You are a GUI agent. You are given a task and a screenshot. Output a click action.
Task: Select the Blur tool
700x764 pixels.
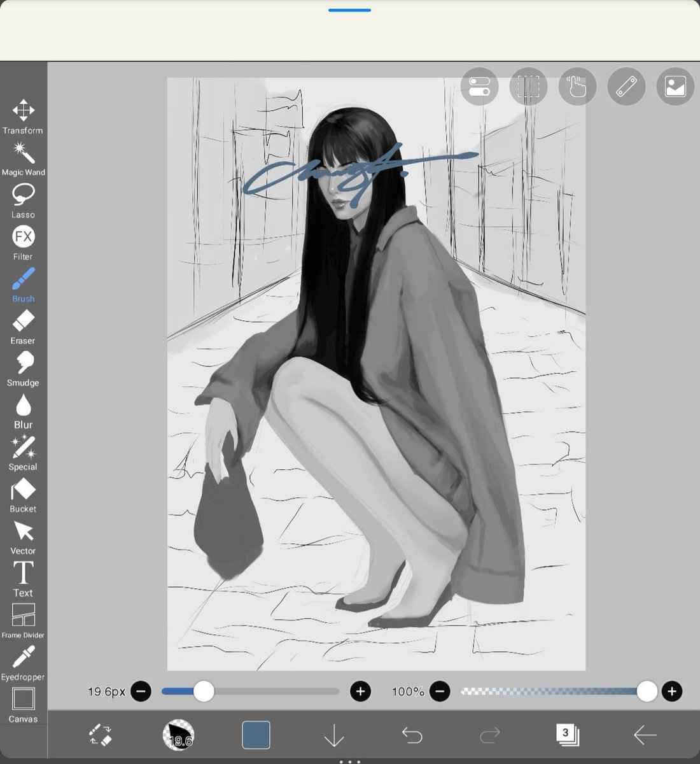pos(23,411)
